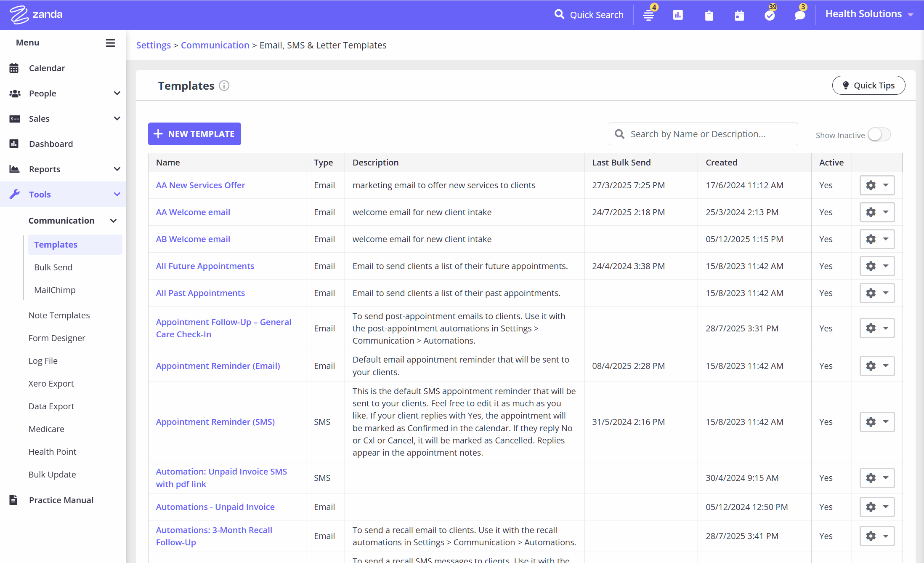Open the clipboard icon in top bar
This screenshot has height=563, width=924.
click(x=709, y=16)
